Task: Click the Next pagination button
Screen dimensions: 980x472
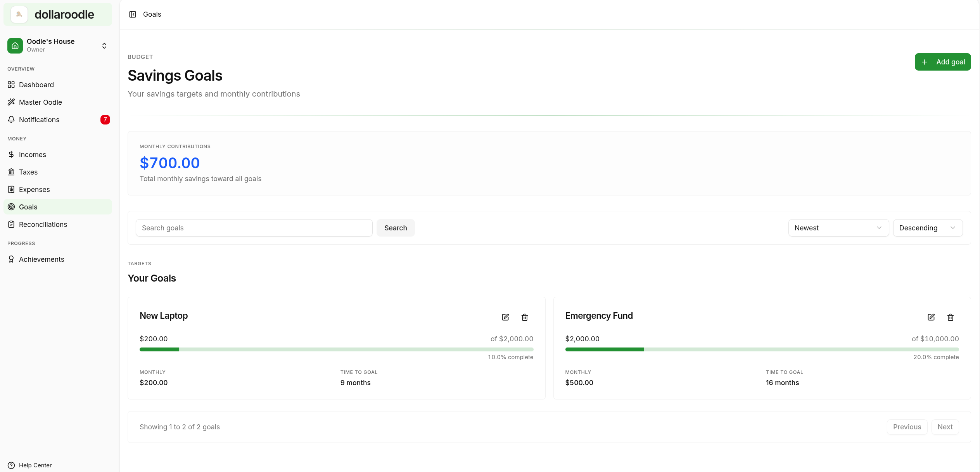Action: tap(945, 427)
